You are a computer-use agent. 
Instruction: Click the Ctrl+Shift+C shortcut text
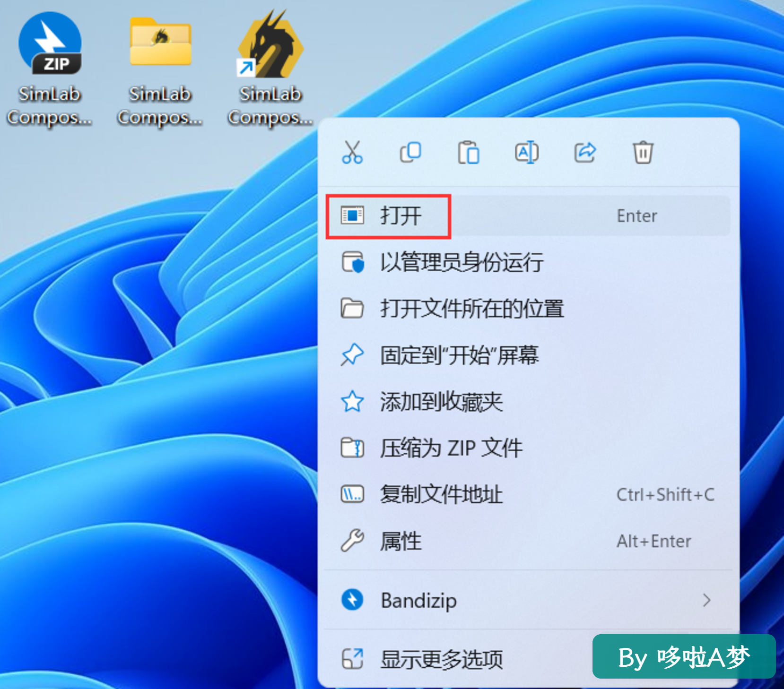pos(665,495)
